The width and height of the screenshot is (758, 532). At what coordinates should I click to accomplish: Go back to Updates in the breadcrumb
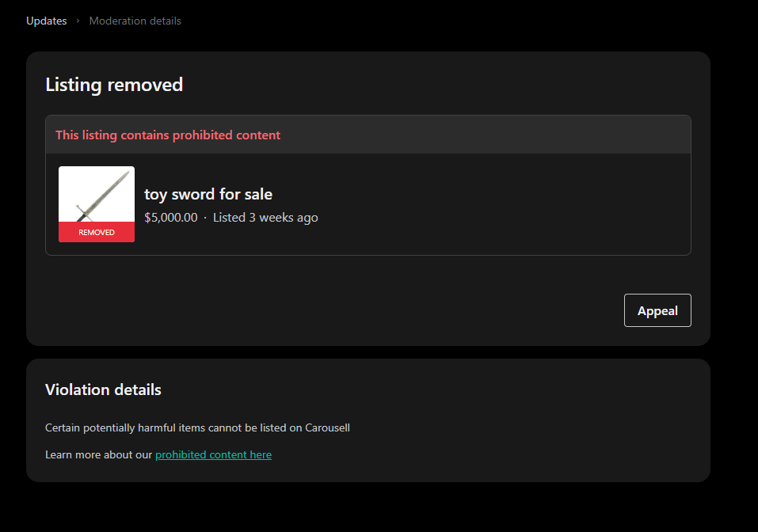tap(47, 21)
